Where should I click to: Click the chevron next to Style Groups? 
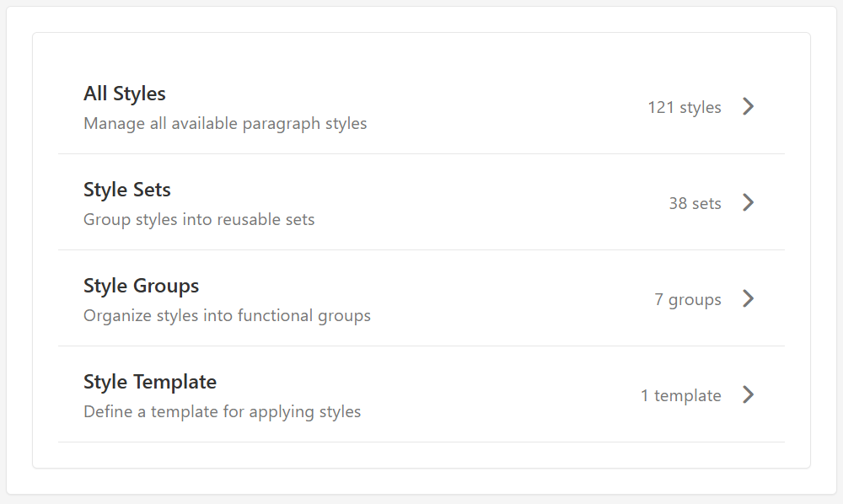749,299
